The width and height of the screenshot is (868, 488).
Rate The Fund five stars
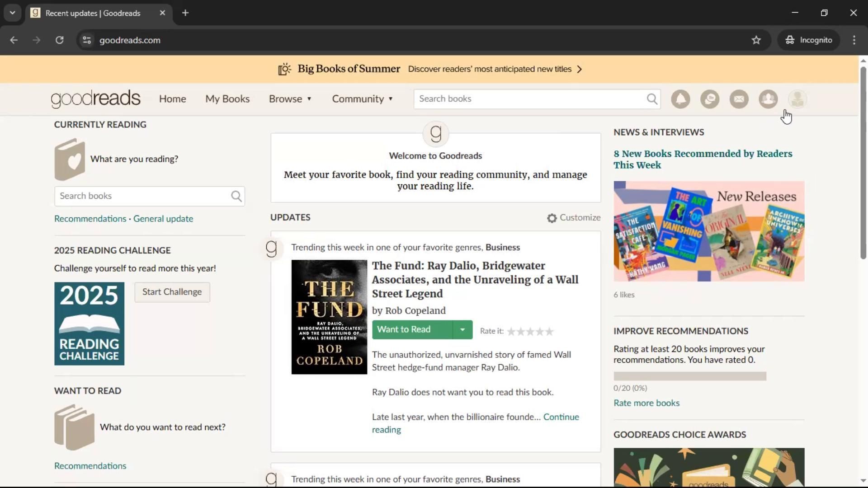(549, 332)
